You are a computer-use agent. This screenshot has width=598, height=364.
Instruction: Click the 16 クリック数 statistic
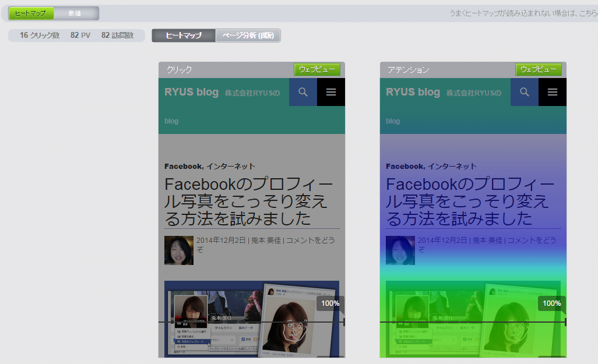tap(40, 36)
